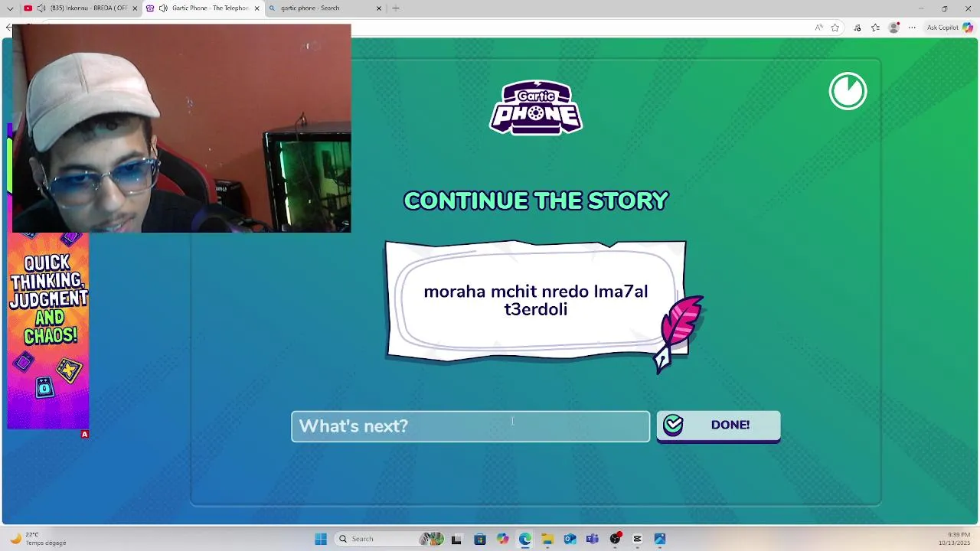Click the Read aloud icon in address bar

[818, 28]
